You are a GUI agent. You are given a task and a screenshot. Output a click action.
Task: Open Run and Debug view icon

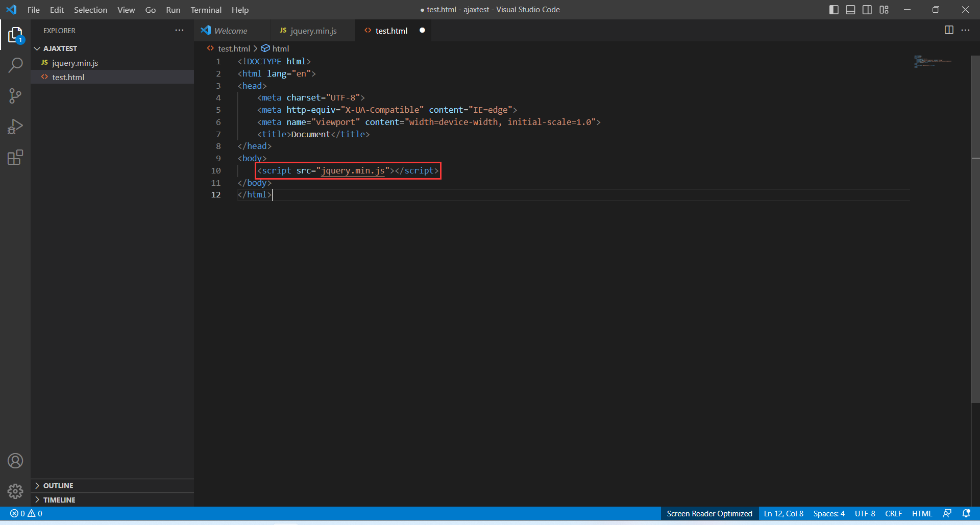(15, 127)
